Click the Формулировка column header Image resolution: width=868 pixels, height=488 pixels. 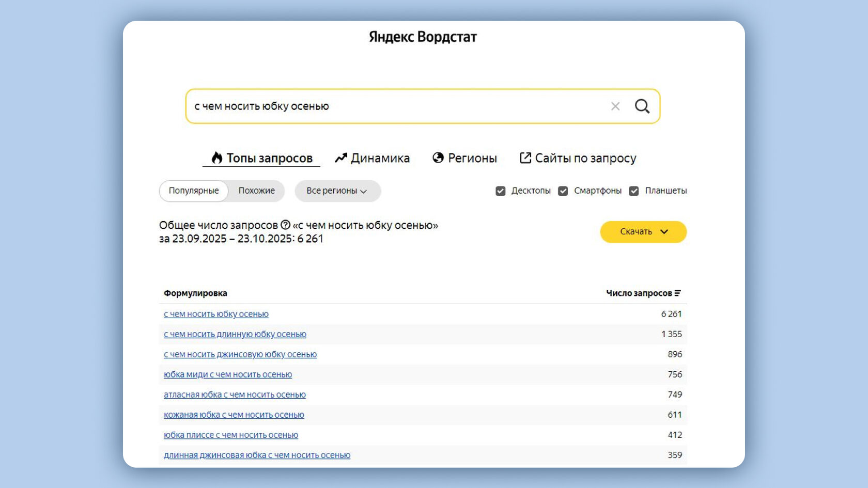click(195, 293)
